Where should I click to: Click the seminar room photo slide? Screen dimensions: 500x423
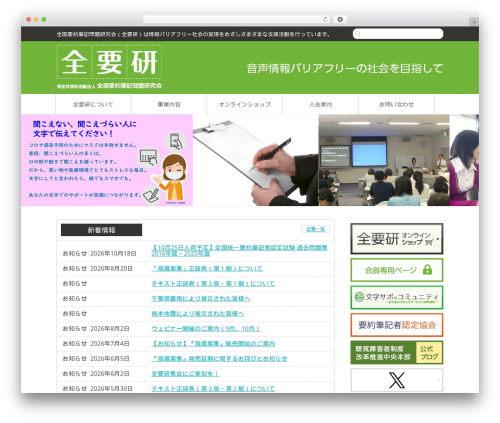384,160
